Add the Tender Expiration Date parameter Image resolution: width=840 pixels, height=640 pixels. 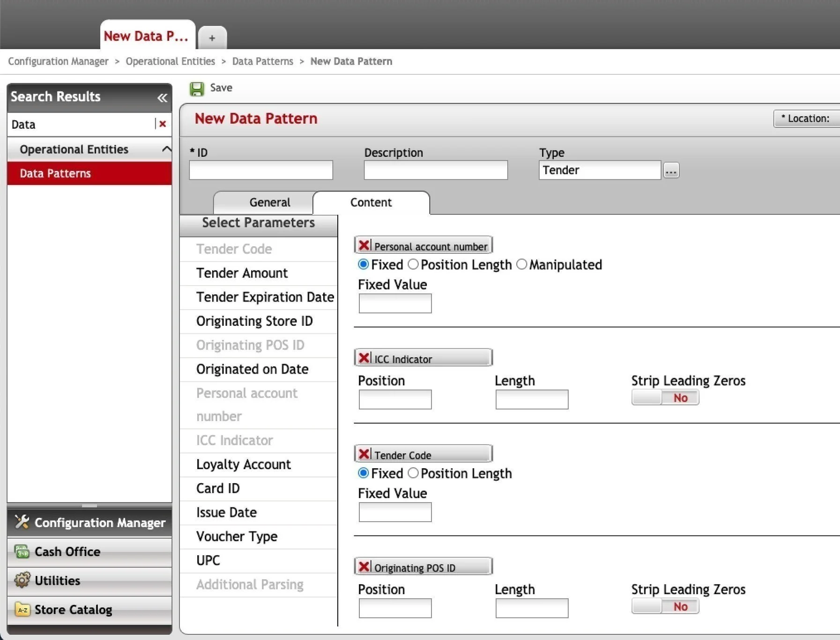pos(259,297)
